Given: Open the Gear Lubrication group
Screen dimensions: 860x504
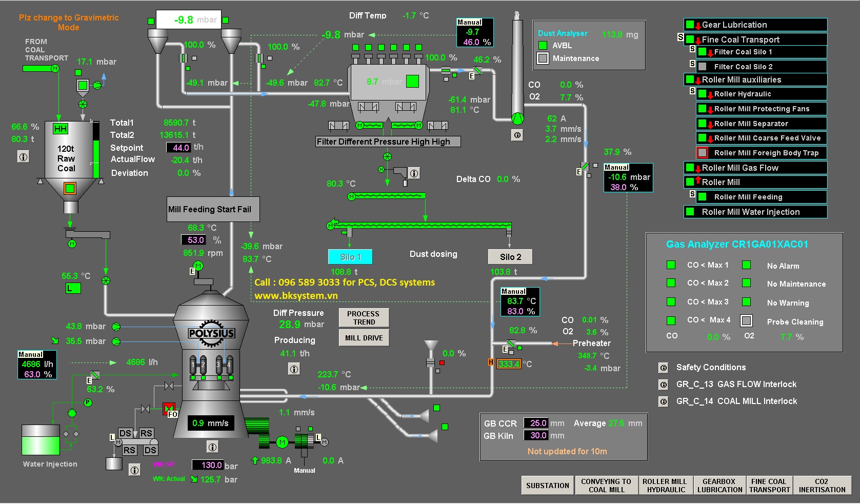Looking at the screenshot, I should tap(755, 25).
